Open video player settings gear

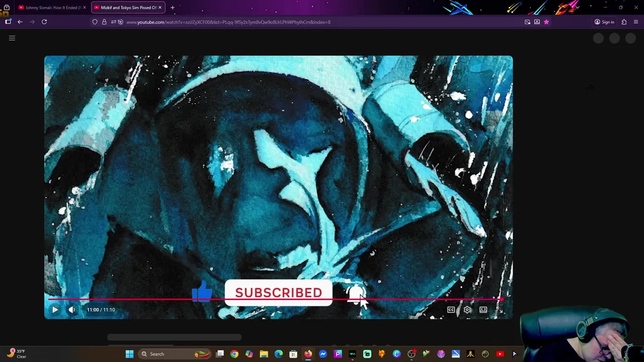coord(467,310)
